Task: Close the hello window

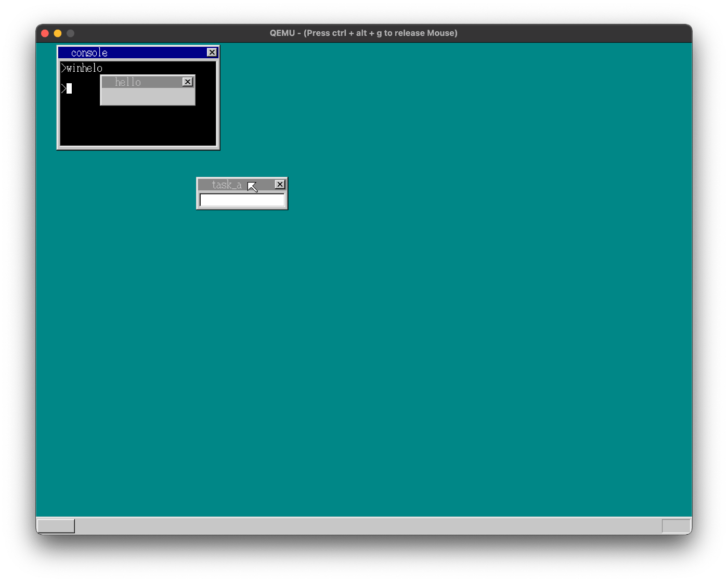Action: click(x=188, y=82)
